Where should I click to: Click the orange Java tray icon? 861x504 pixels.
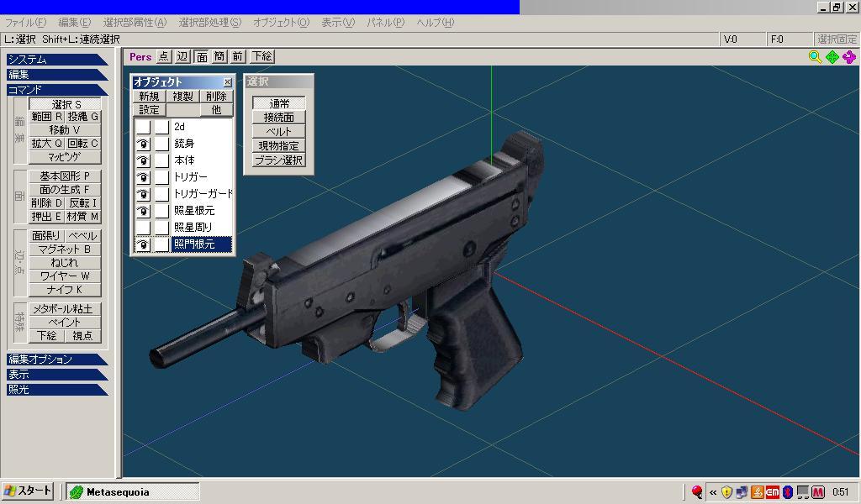coord(758,492)
